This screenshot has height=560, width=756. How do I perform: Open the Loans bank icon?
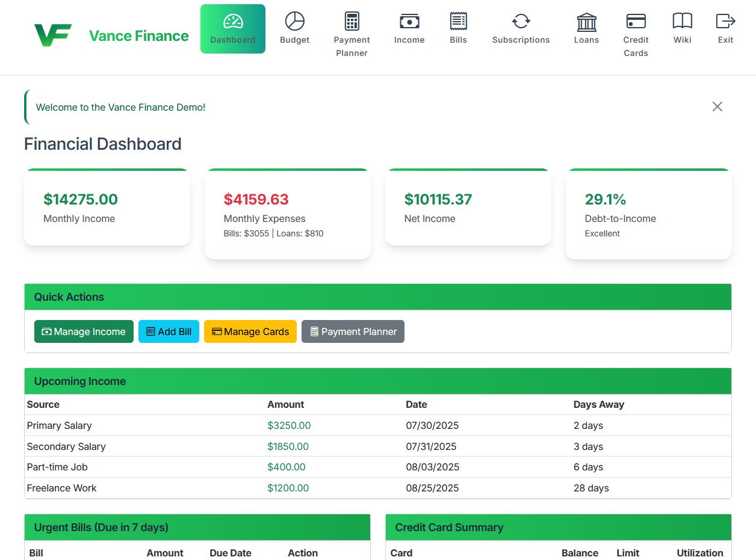(586, 20)
